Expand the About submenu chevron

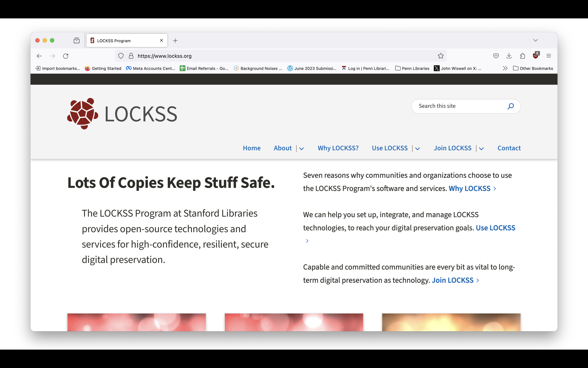302,148
